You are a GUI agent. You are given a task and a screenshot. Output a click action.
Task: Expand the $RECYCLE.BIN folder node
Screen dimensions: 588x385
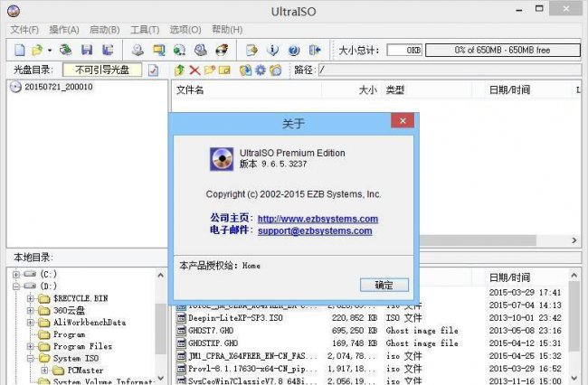point(31,298)
